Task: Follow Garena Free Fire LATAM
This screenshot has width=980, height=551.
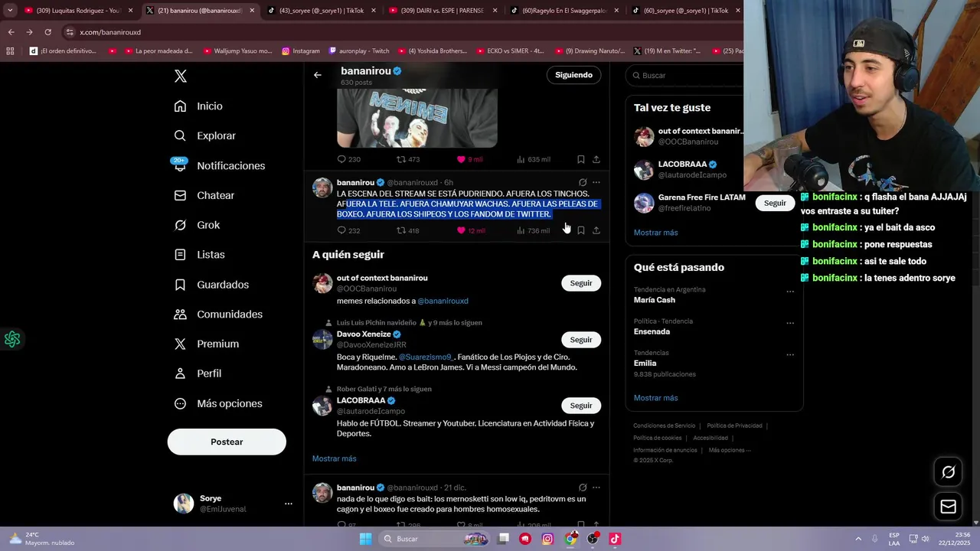Action: coord(775,203)
